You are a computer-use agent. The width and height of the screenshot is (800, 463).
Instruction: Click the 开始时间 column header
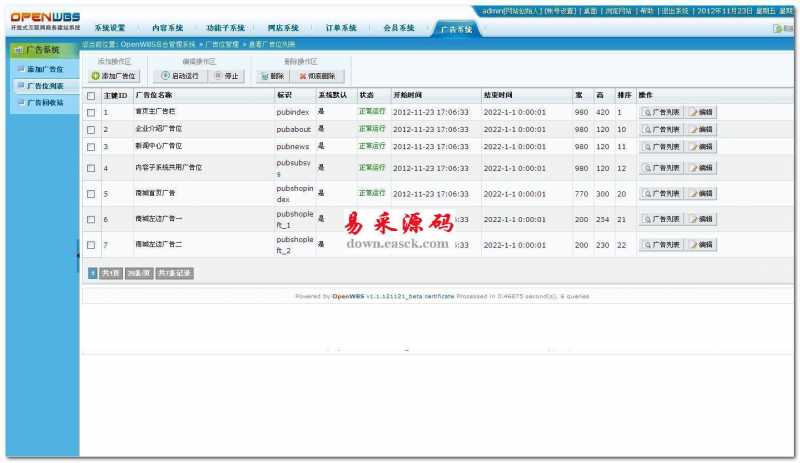[x=407, y=95]
